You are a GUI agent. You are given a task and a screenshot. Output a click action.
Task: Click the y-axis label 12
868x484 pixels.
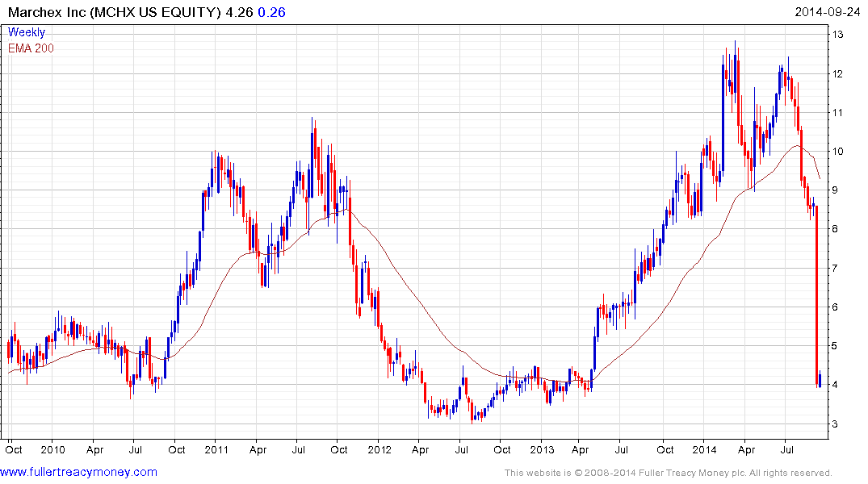pyautogui.click(x=837, y=73)
